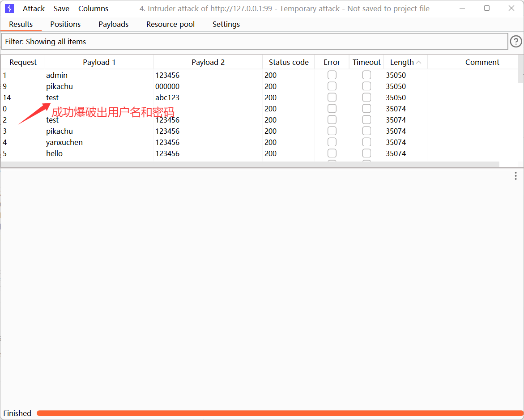Viewport: 524px width, 420px height.
Task: Select the yanxuchen payload cell
Action: click(98, 142)
